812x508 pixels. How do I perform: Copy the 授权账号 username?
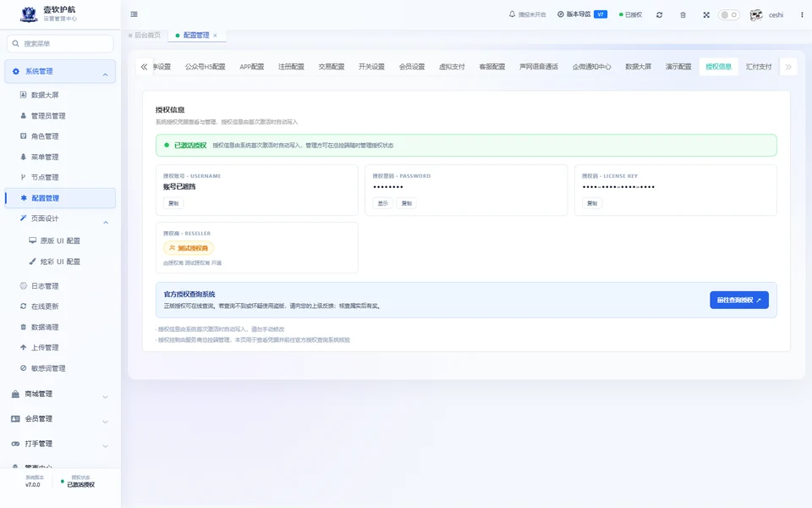(173, 203)
